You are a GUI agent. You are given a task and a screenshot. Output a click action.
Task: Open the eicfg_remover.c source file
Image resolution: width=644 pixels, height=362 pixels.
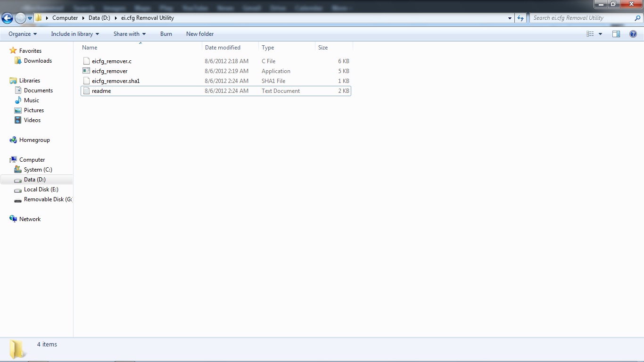coord(111,61)
